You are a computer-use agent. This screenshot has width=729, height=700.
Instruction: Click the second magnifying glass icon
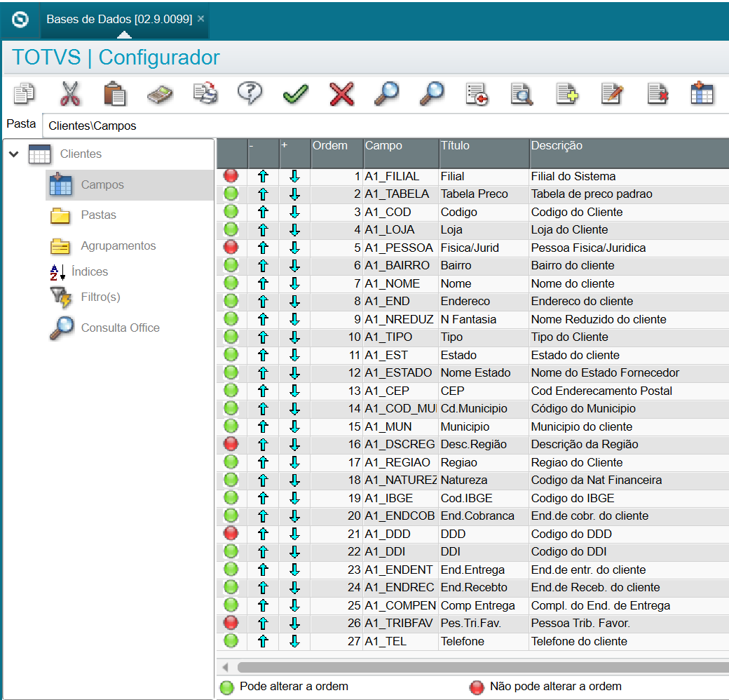[x=432, y=94]
